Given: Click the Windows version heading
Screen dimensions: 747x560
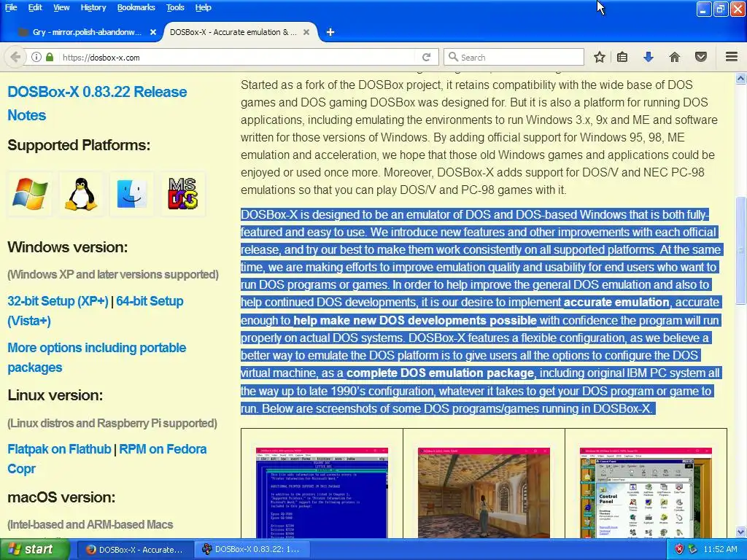Looking at the screenshot, I should coord(67,247).
